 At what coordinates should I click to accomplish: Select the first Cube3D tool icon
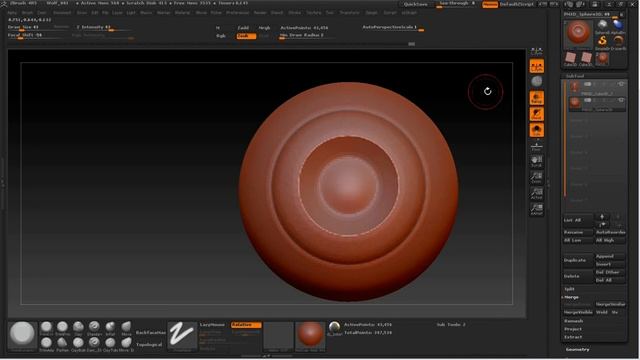click(x=571, y=58)
